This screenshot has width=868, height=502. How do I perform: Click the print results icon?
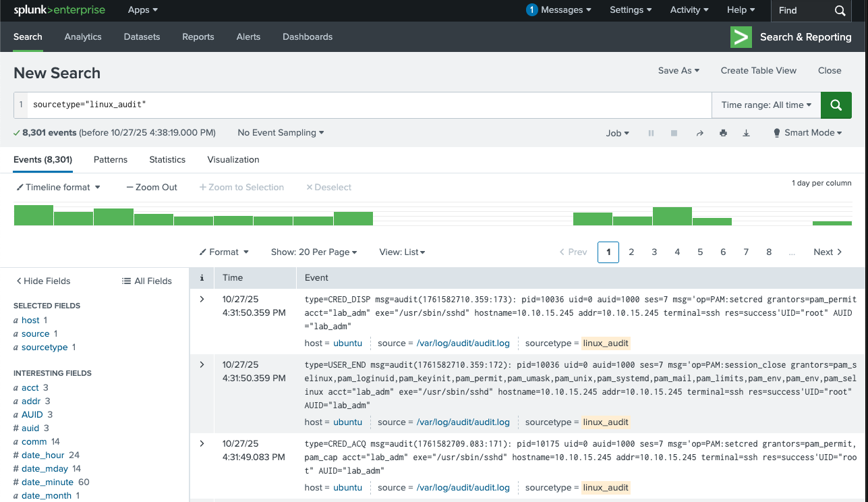(x=723, y=134)
